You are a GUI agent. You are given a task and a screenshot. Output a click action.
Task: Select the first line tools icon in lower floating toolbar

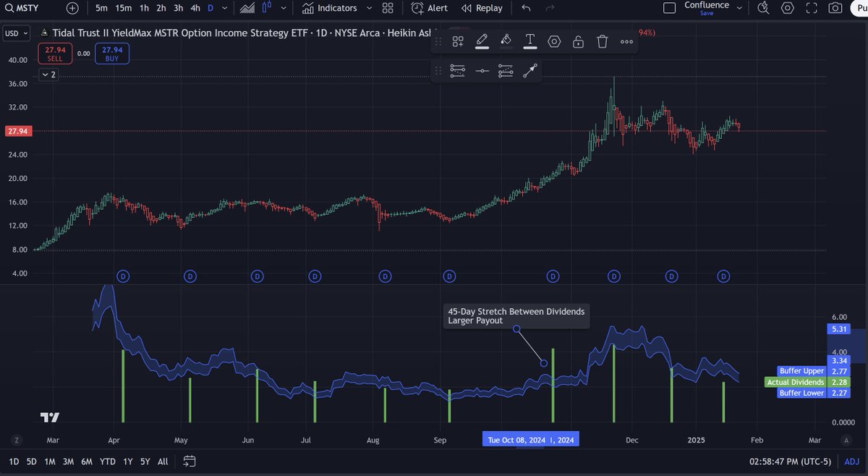(458, 70)
